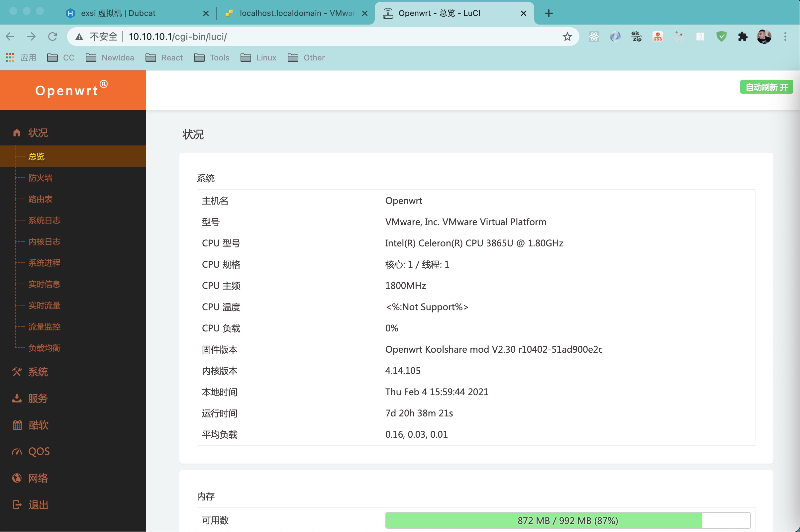Viewport: 800px width, 532px height.
Task: Open the Chrome profile avatar
Action: pyautogui.click(x=764, y=36)
